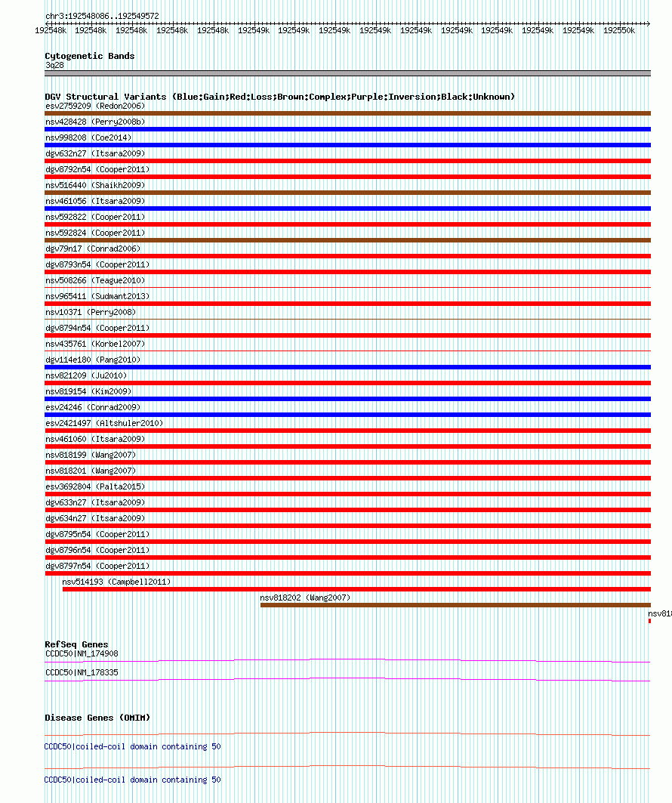Click dgv8797n54 (Cooper2011) variant label

tap(97, 567)
